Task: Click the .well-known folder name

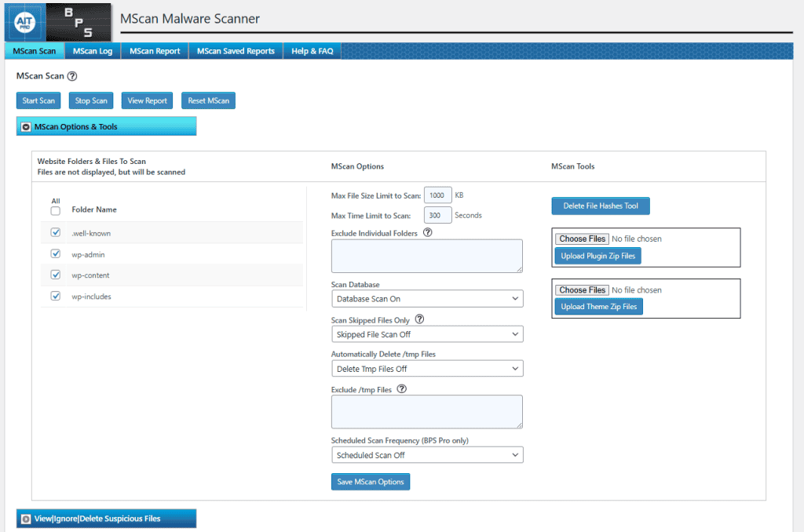Action: pyautogui.click(x=91, y=233)
